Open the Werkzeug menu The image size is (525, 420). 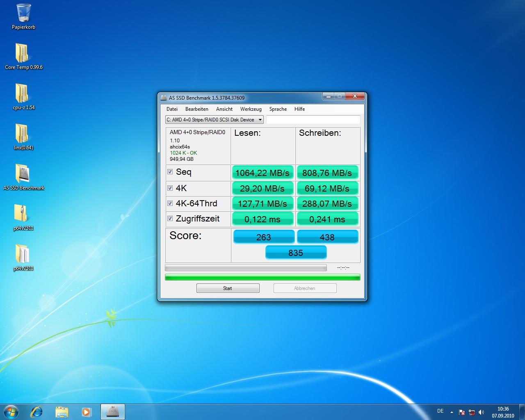(x=251, y=109)
